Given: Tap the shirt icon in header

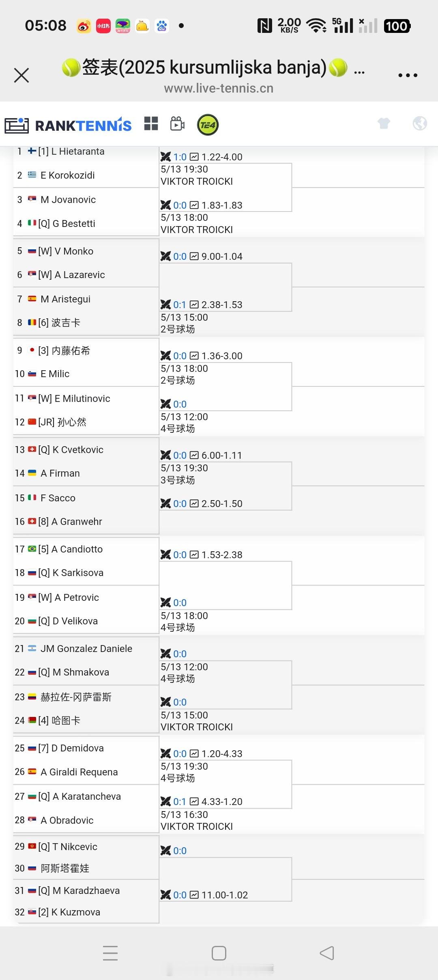Looking at the screenshot, I should tap(384, 123).
